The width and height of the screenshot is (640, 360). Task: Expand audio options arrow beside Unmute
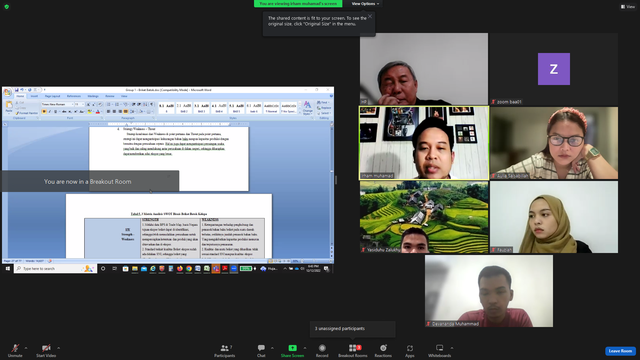click(26, 348)
